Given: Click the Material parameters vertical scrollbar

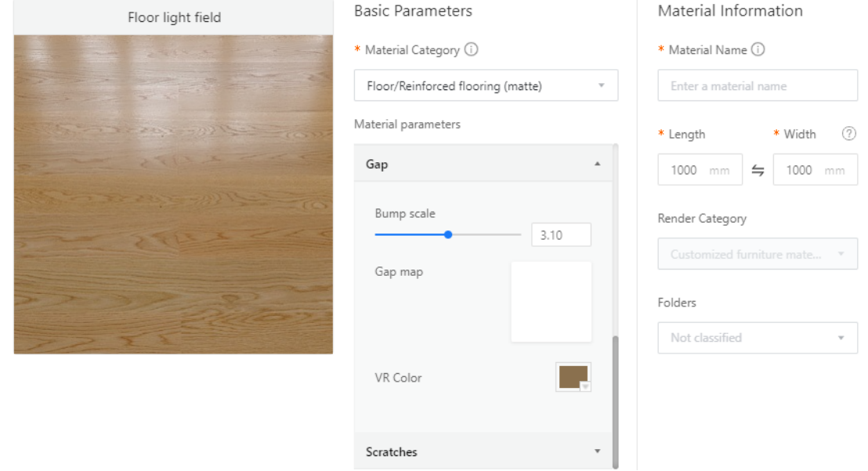Looking at the screenshot, I should pyautogui.click(x=615, y=400).
